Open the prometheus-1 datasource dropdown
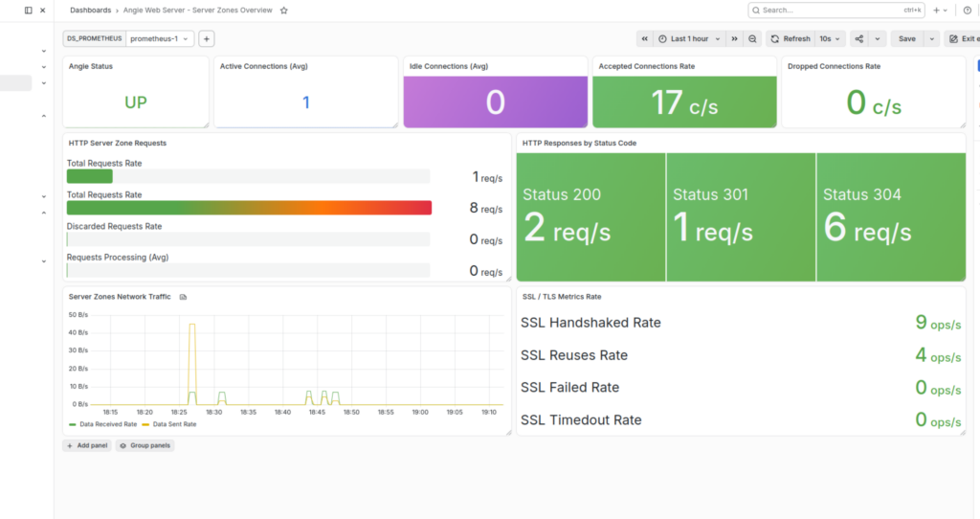This screenshot has width=980, height=519. click(x=160, y=38)
